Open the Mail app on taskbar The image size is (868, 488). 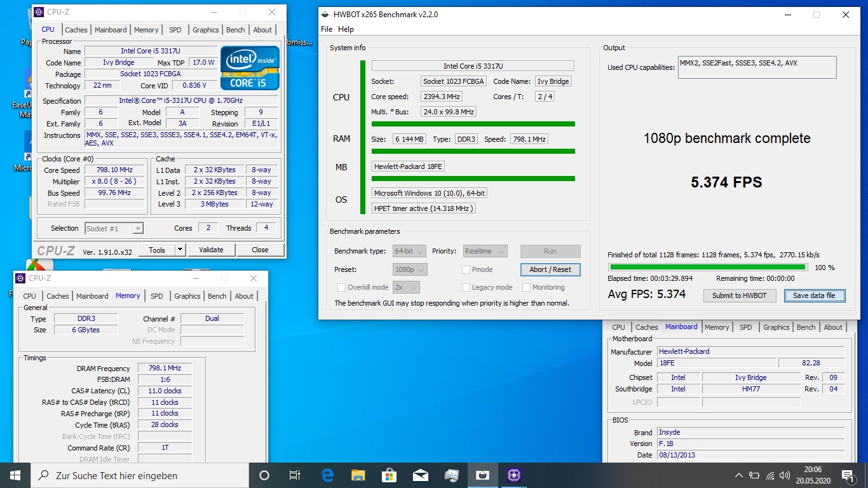coord(421,475)
